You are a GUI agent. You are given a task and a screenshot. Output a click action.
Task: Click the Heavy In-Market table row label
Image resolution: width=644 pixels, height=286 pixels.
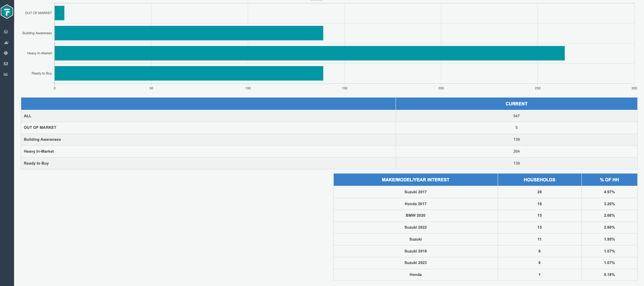point(39,152)
